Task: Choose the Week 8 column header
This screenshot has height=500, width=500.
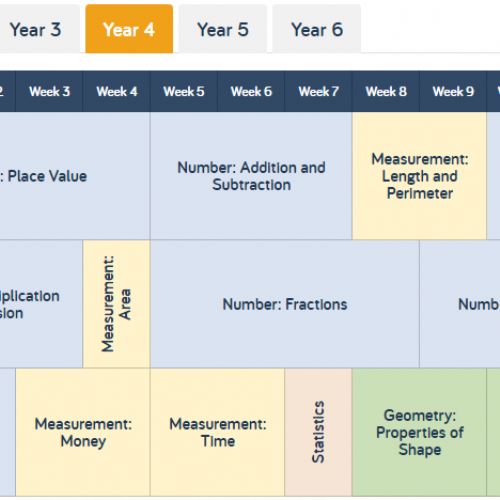Action: [386, 91]
